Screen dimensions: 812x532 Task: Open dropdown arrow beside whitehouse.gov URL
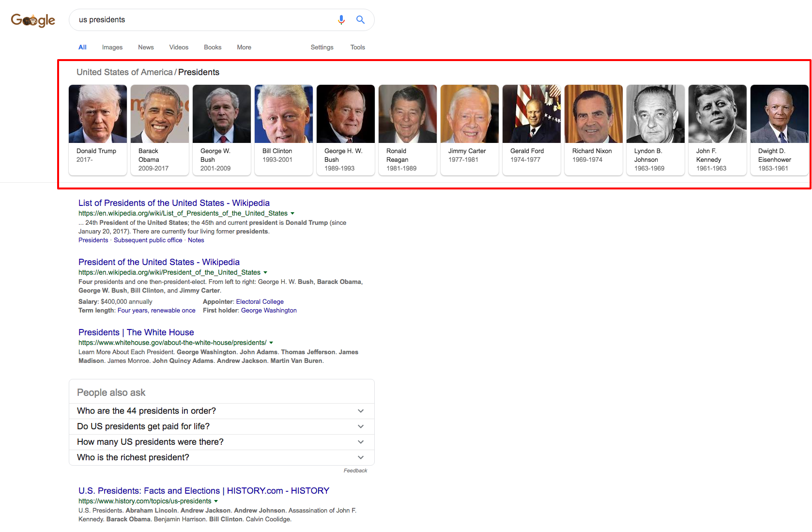[x=271, y=343]
